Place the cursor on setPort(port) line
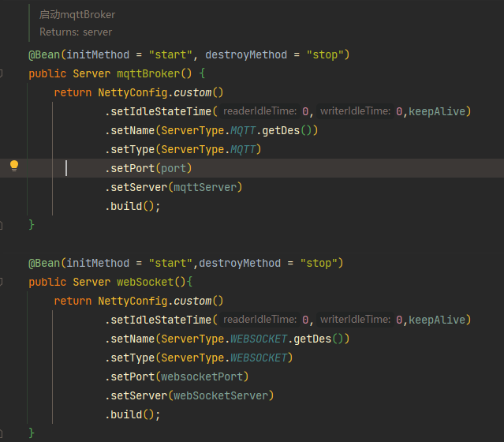504x442 pixels. 148,168
